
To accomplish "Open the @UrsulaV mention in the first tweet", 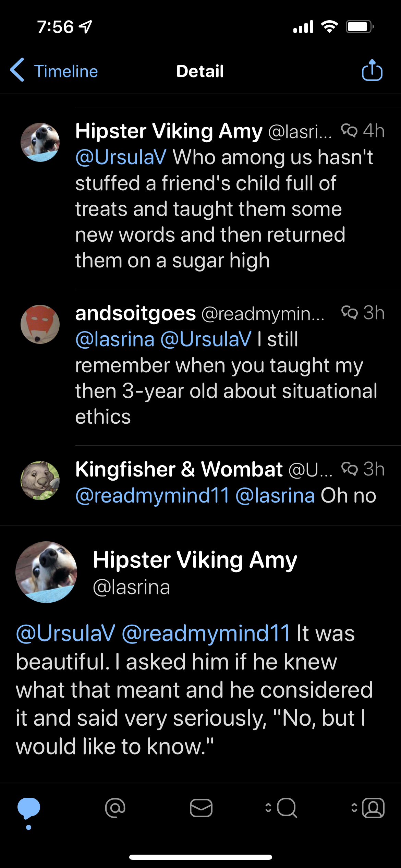I will [x=121, y=157].
